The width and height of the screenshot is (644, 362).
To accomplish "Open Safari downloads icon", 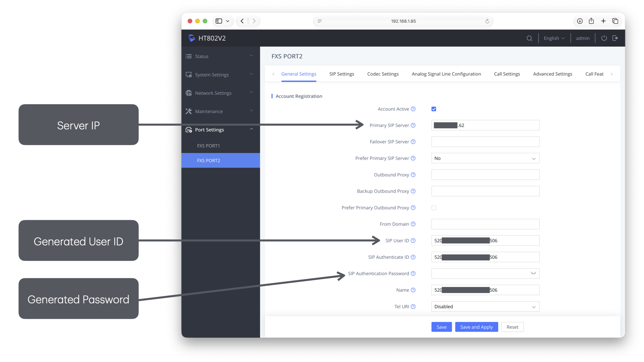I will coord(580,21).
